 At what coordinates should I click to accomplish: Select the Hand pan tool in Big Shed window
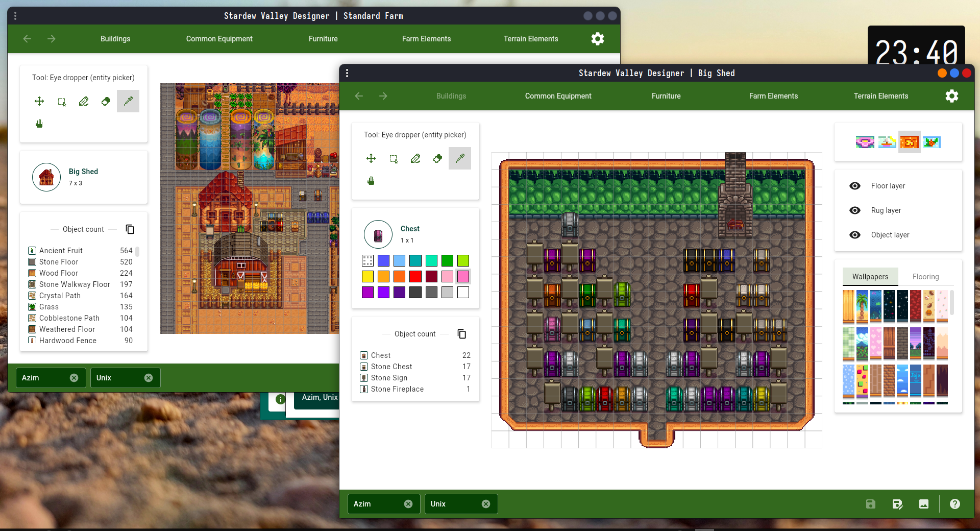pyautogui.click(x=371, y=181)
